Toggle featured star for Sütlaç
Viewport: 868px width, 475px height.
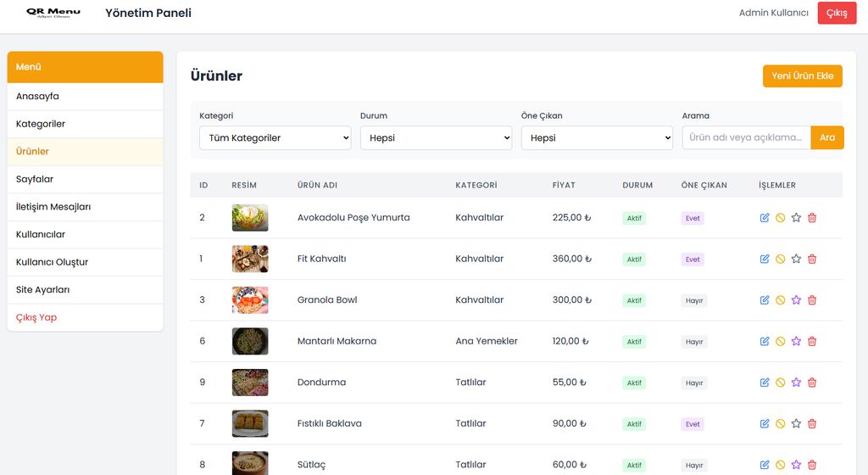(796, 465)
